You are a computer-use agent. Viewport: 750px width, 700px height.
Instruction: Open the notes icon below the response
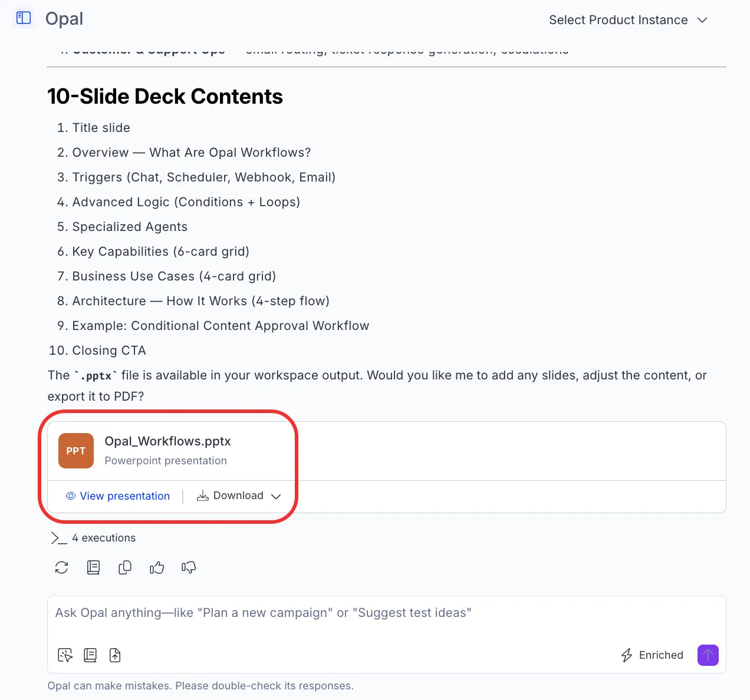[x=93, y=567]
